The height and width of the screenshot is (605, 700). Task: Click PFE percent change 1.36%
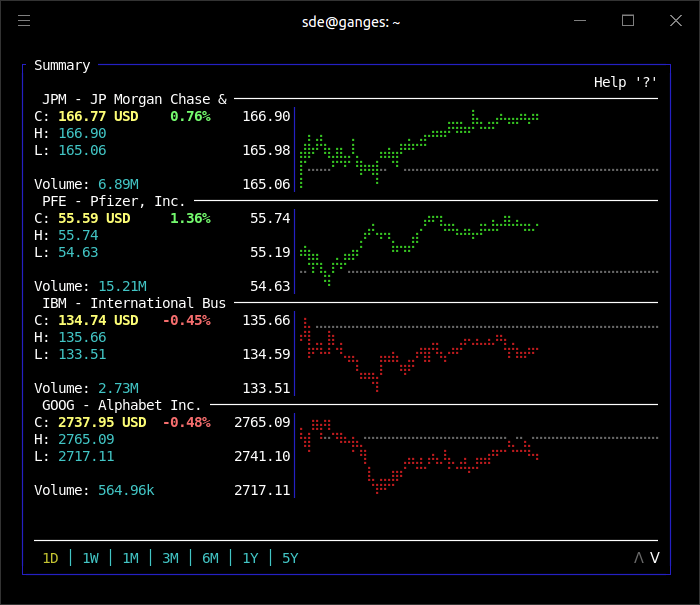pyautogui.click(x=191, y=218)
